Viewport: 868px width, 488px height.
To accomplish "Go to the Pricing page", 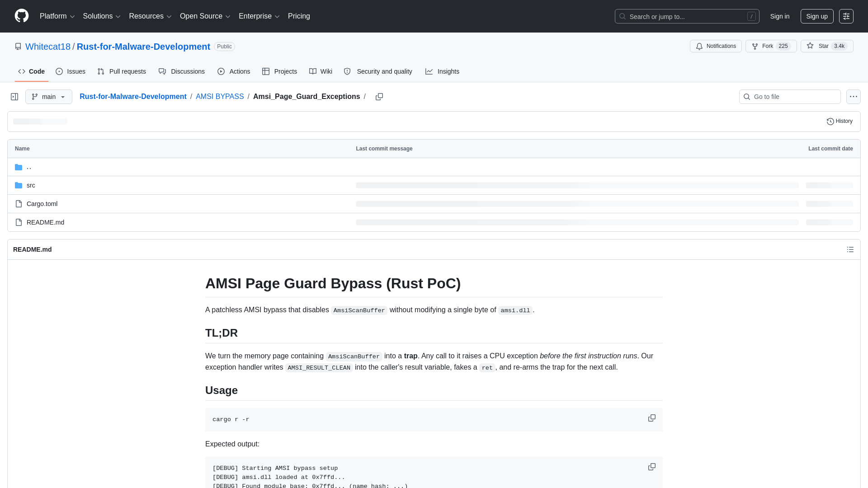I will 299,16.
